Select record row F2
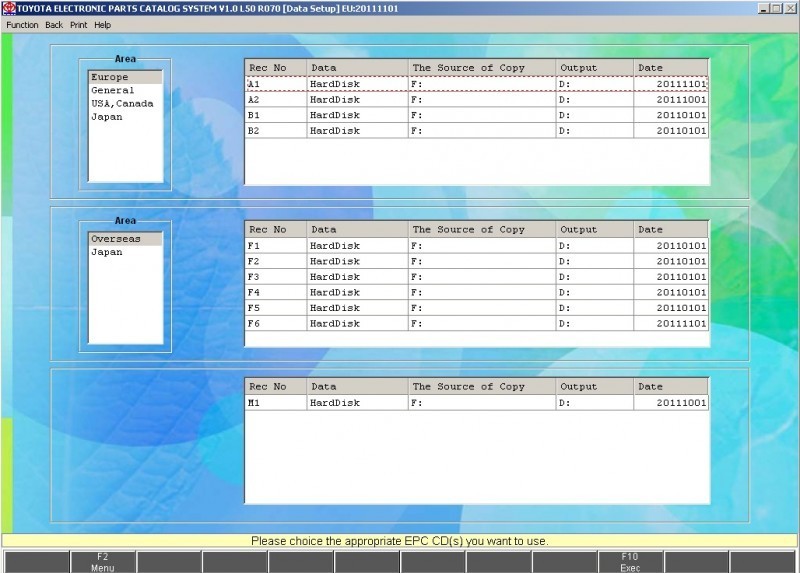Screen dimensions: 800x573 pos(477,261)
